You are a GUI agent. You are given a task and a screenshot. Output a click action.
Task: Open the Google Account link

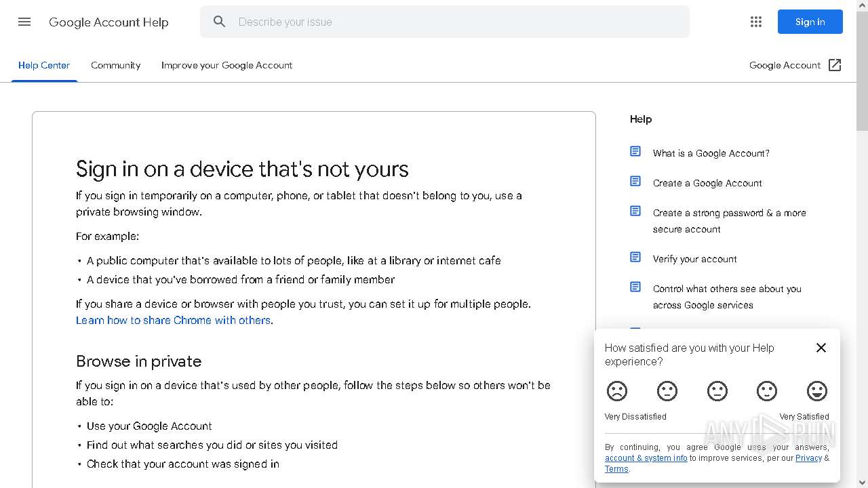coord(785,65)
